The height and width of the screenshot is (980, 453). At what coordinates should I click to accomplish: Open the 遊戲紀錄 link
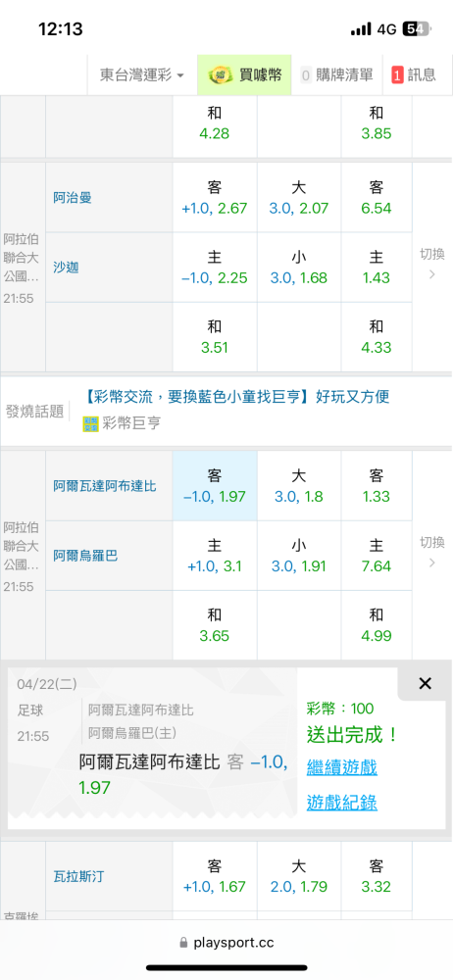pyautogui.click(x=341, y=803)
